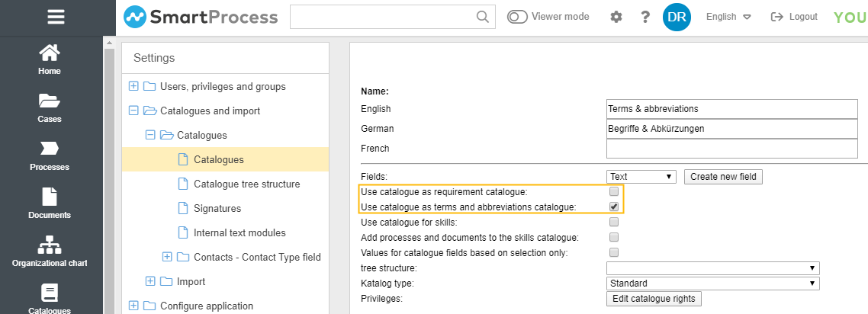The width and height of the screenshot is (868, 314).
Task: Click the French name input field
Action: pyautogui.click(x=732, y=149)
